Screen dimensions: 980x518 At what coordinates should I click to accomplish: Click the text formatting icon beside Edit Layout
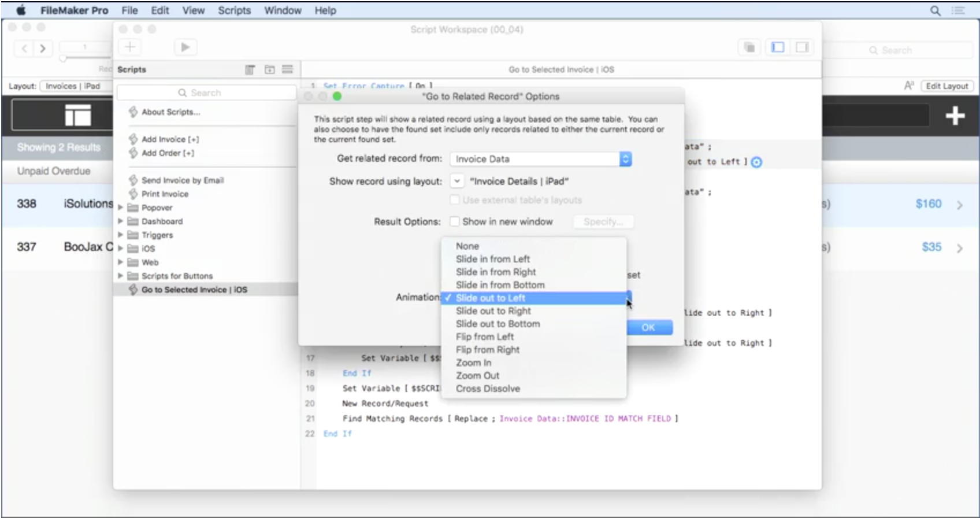pos(909,86)
